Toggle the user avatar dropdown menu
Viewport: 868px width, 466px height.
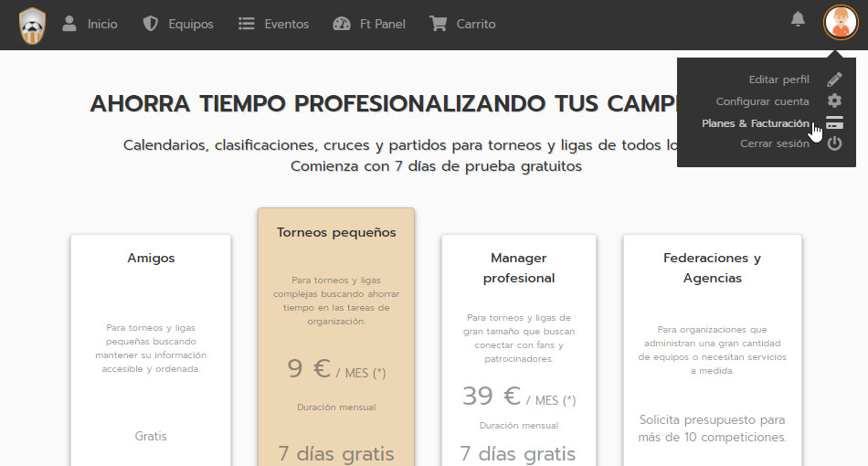pos(840,23)
